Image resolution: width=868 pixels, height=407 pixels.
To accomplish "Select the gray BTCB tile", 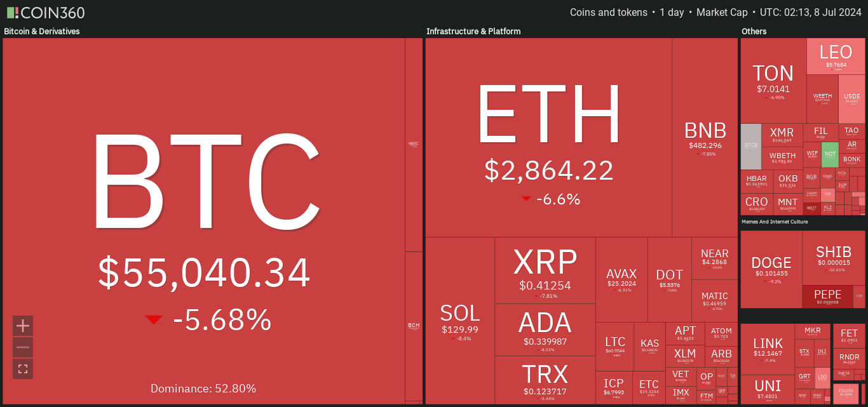I will pyautogui.click(x=751, y=146).
